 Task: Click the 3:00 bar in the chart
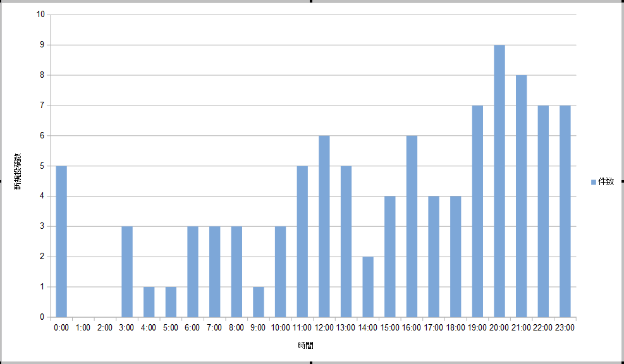(127, 272)
